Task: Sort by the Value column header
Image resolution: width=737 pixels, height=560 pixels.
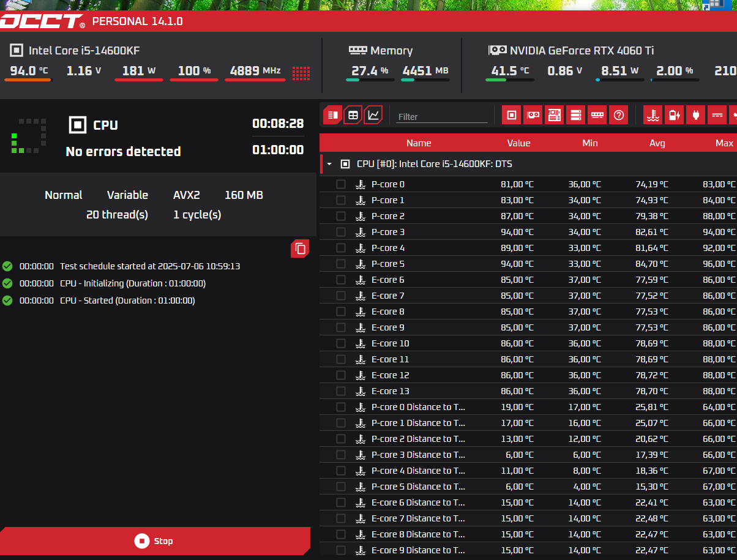Action: point(518,143)
